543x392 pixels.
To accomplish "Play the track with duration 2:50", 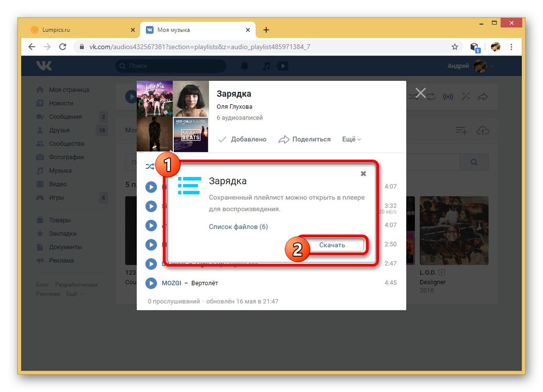I will tap(151, 245).
